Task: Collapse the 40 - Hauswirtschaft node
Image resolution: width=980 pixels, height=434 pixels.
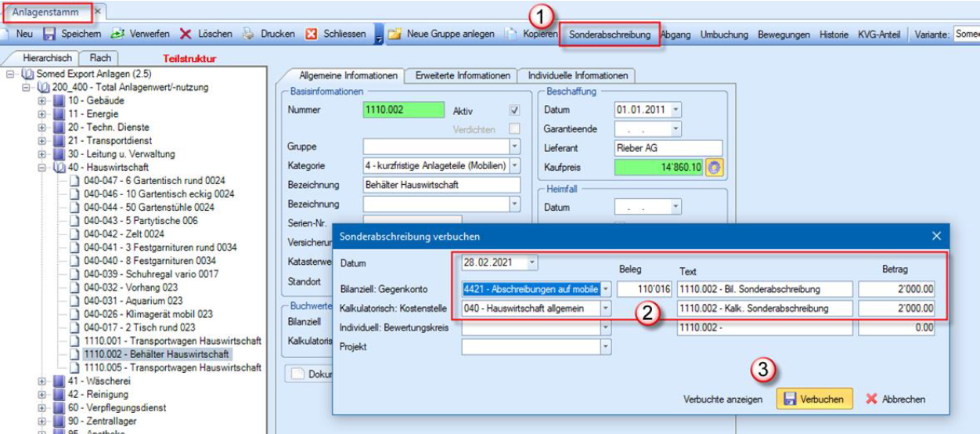Action: pyautogui.click(x=42, y=168)
